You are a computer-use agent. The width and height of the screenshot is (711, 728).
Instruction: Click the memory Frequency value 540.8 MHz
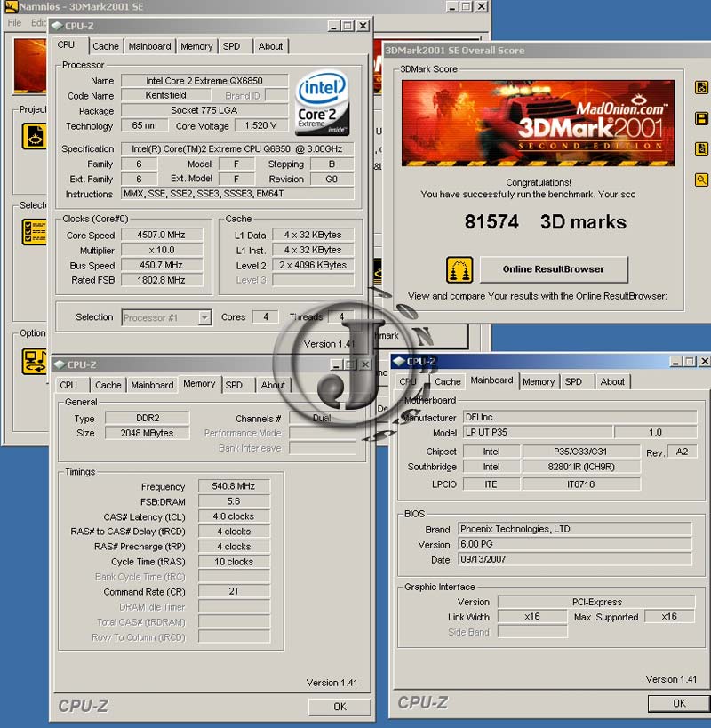(x=234, y=486)
